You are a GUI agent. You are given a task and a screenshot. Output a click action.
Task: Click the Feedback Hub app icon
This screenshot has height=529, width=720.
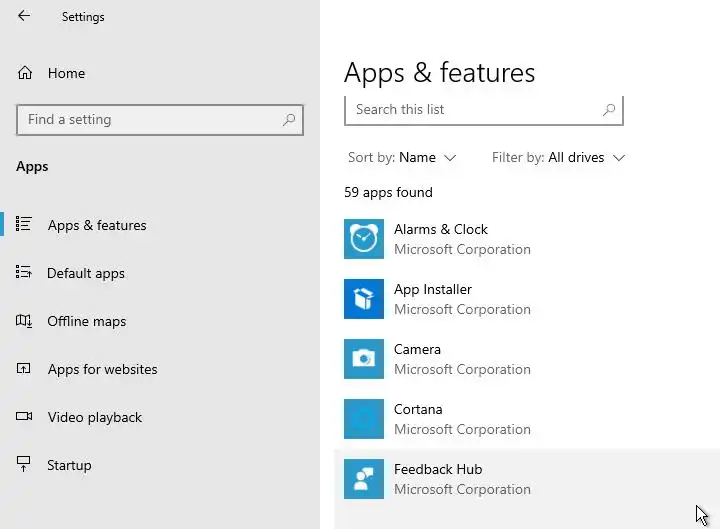click(364, 479)
